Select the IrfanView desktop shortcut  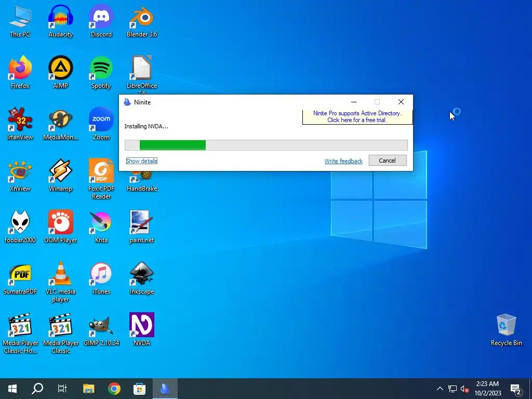20,124
